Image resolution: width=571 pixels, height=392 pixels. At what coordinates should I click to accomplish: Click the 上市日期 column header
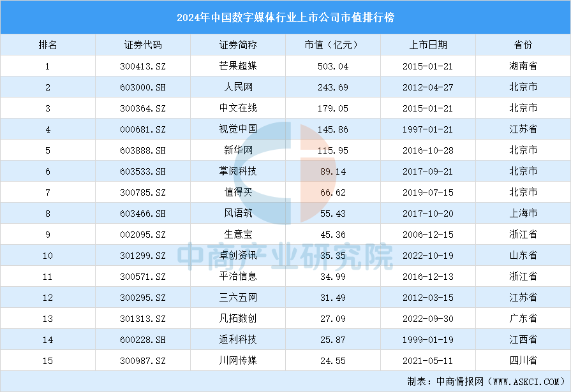coord(428,45)
